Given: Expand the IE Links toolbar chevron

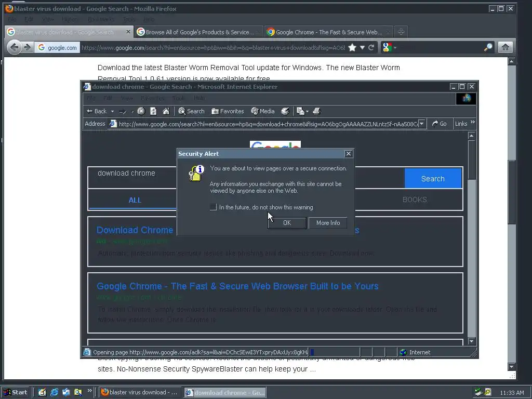Looking at the screenshot, I should [x=473, y=122].
